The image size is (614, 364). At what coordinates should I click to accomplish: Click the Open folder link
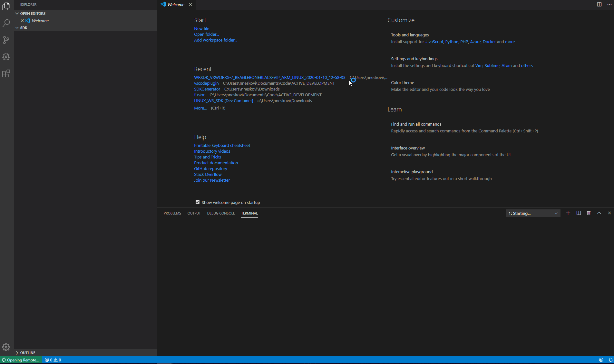[206, 34]
